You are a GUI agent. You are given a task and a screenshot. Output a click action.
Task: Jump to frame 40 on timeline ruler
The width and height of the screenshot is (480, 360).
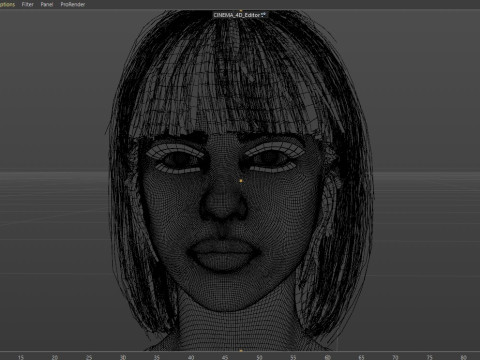[191, 357]
